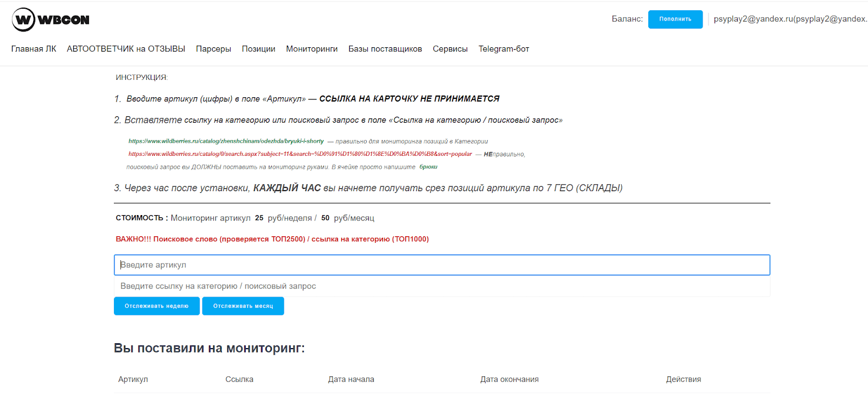868x397 pixels.
Task: Open АВТООТВЕТЧИК на ОТЗЫВЫ section
Action: 126,49
